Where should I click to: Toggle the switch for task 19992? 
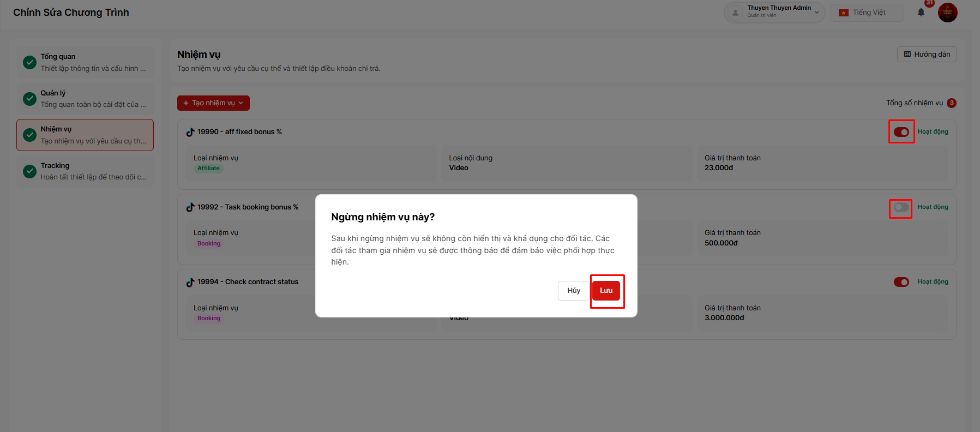[901, 207]
